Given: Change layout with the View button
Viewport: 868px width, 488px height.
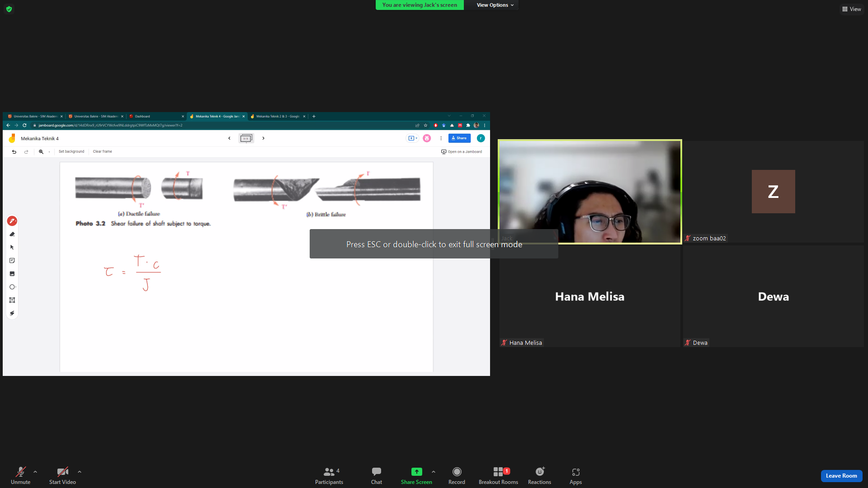Looking at the screenshot, I should [851, 9].
